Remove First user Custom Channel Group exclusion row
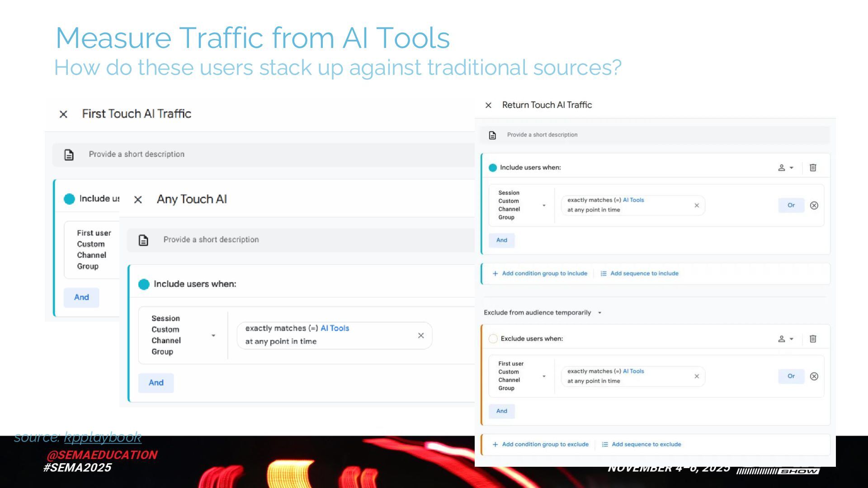This screenshot has width=868, height=488. click(814, 376)
